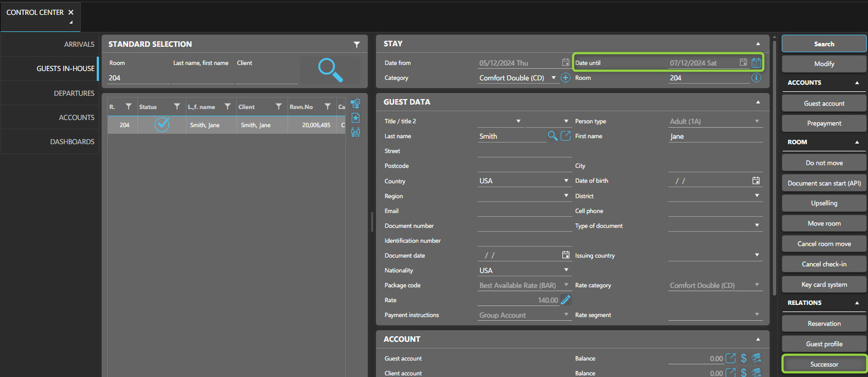Open the guest search magnifier beside Last name

point(552,136)
